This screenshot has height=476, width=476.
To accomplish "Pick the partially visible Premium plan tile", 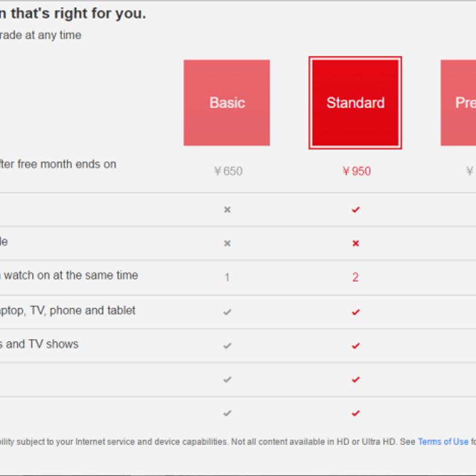I will (x=458, y=102).
